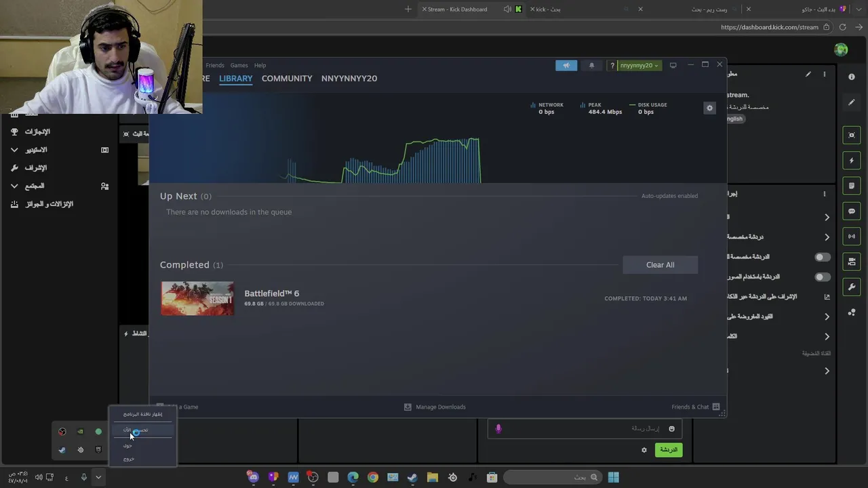The height and width of the screenshot is (488, 868).
Task: Click Windows Start button
Action: [x=613, y=477]
